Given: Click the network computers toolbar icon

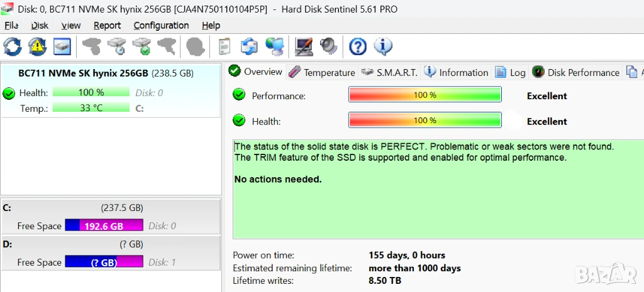Looking at the screenshot, I should pos(274,46).
